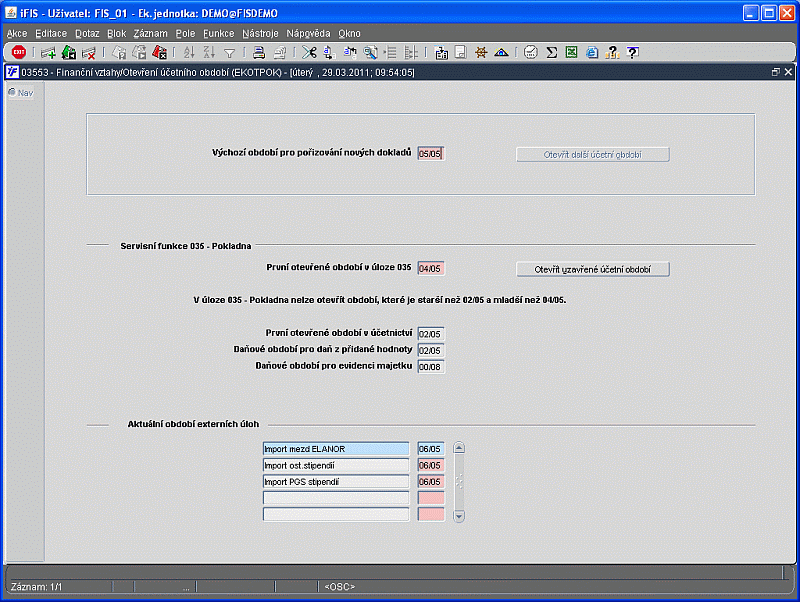Click the 06/05 period next to ost.stipendií
This screenshot has width=800, height=602.
click(x=431, y=465)
